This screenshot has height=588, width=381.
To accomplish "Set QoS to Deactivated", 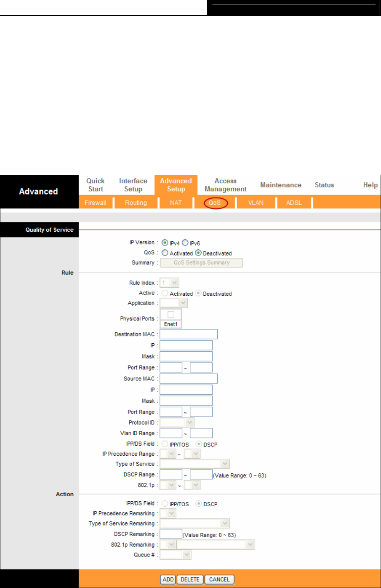I will point(198,253).
